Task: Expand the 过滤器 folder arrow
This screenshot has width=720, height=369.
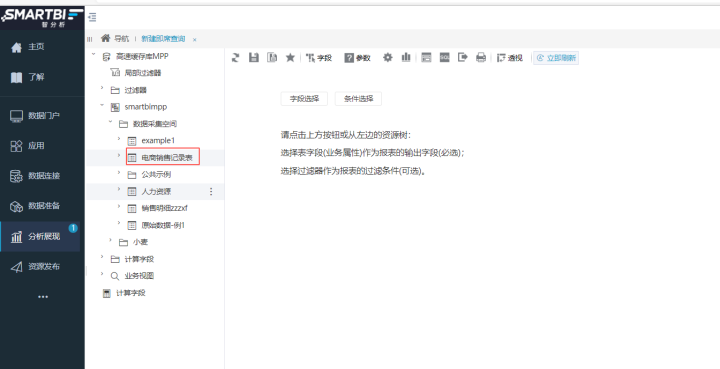Action: (x=102, y=88)
